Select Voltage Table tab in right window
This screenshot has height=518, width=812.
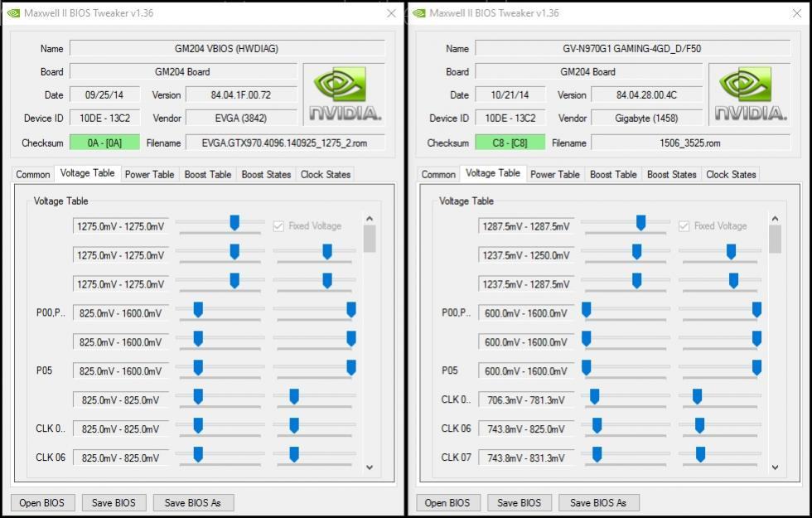pyautogui.click(x=493, y=173)
